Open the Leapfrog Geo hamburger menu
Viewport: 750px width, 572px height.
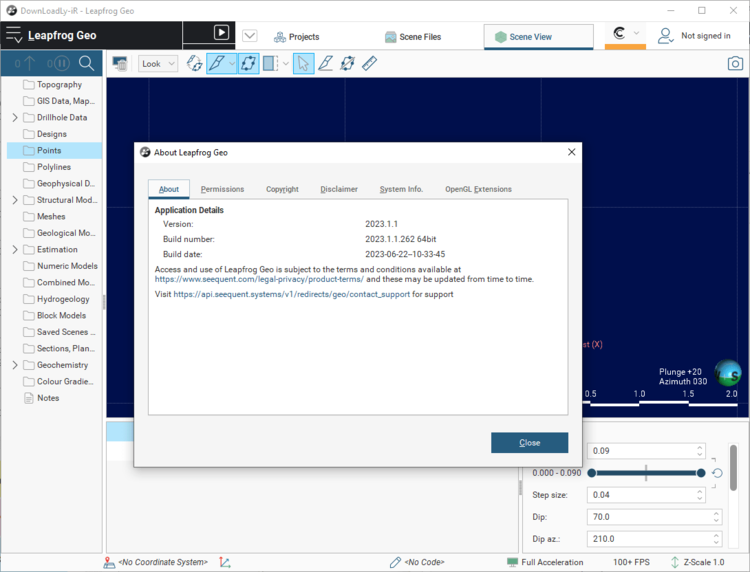pyautogui.click(x=14, y=36)
